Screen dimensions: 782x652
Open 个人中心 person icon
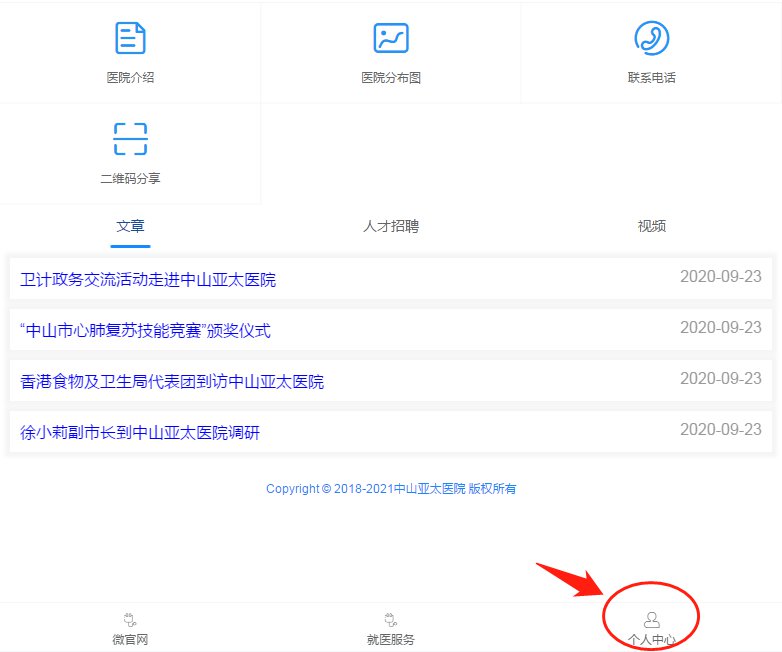[651, 620]
